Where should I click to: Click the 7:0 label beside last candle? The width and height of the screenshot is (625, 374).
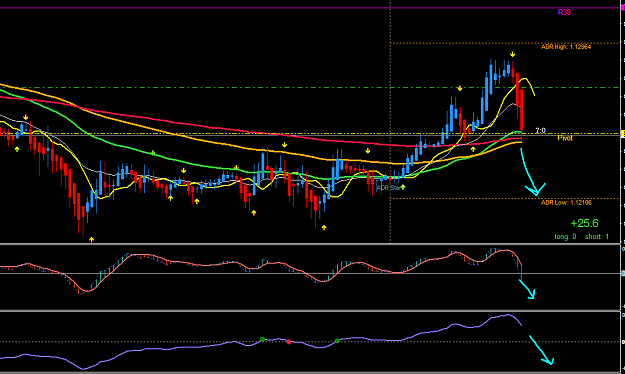tap(540, 130)
